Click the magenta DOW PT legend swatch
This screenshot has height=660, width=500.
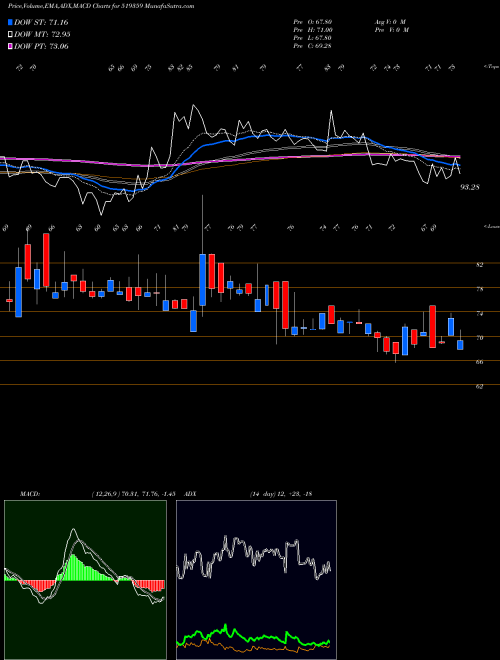10,46
